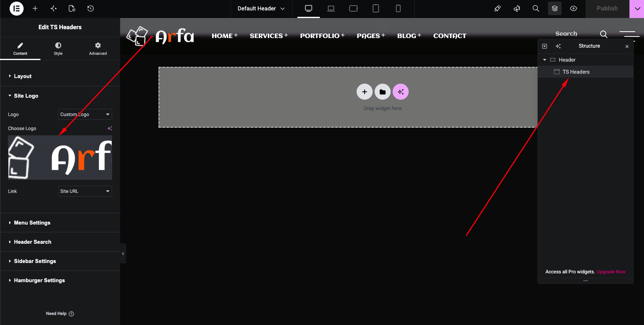Open the HOME menu item

(x=225, y=36)
